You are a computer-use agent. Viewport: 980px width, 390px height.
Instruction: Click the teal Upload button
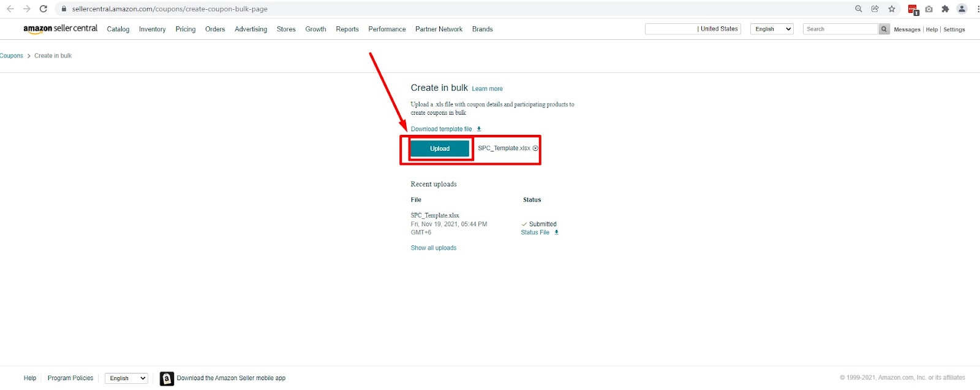point(440,148)
